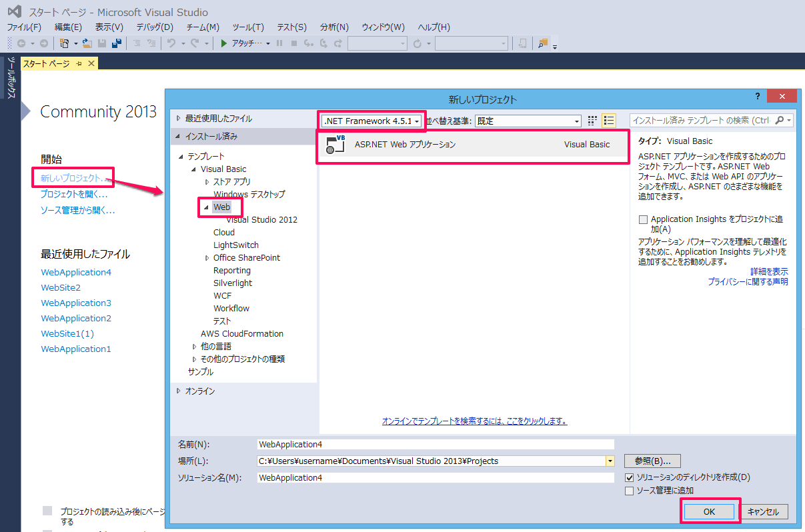
Task: Click the Refresh toolbar icon
Action: [x=418, y=43]
